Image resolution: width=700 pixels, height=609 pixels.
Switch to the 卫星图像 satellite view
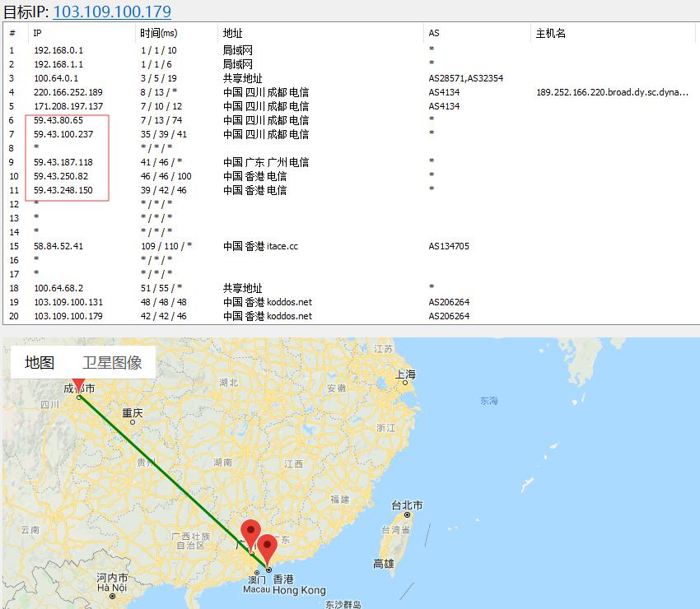(112, 362)
